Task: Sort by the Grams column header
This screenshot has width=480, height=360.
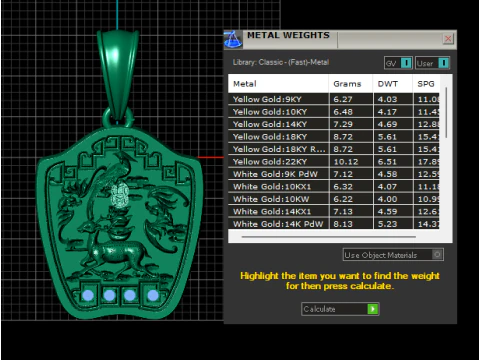Action: tap(351, 84)
